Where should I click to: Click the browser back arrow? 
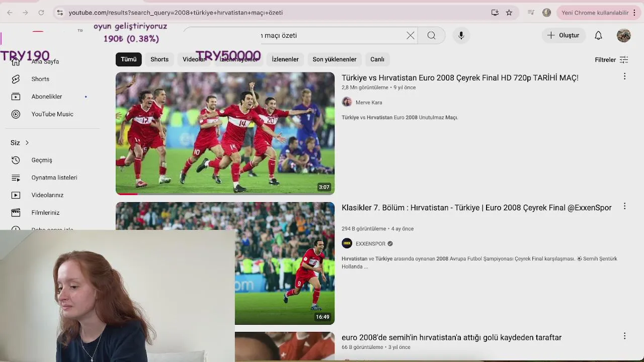click(x=10, y=13)
